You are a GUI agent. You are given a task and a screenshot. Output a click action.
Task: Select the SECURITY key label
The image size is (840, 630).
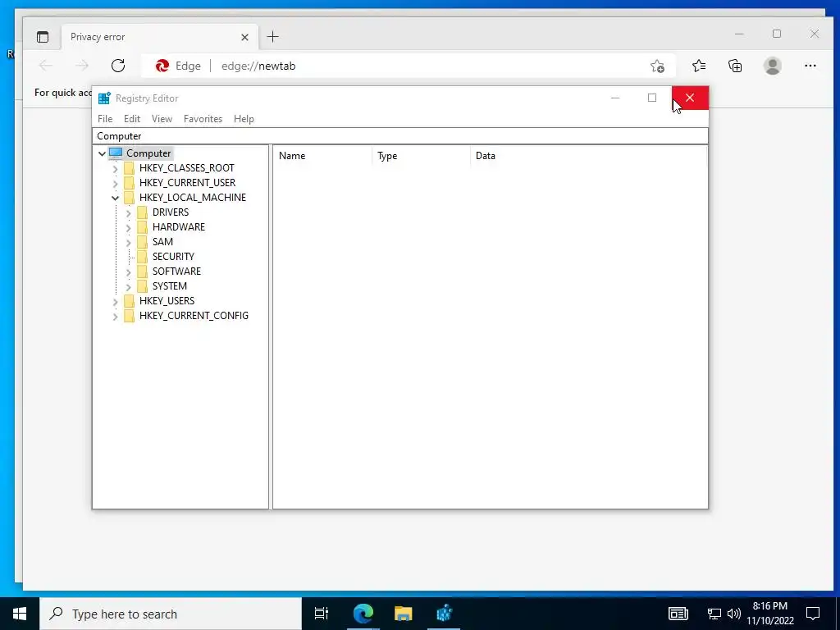click(173, 257)
